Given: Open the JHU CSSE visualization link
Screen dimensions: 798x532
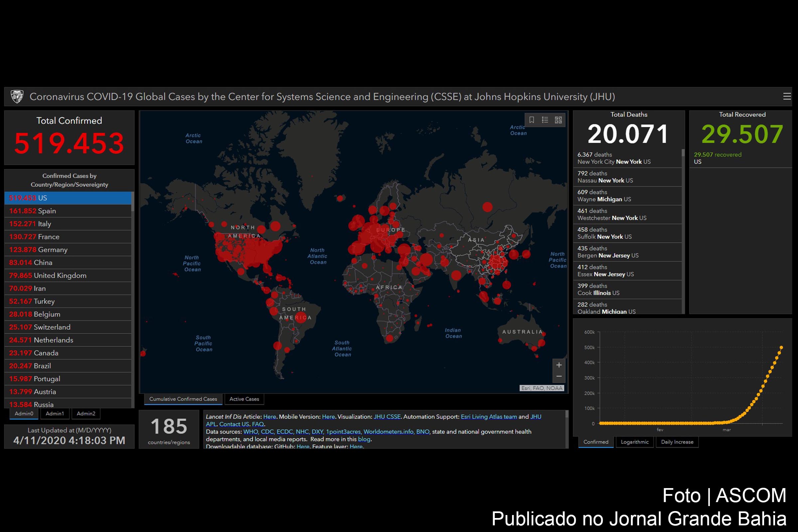Looking at the screenshot, I should coord(387,417).
